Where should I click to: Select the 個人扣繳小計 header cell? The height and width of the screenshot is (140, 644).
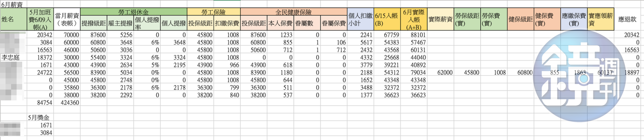pos(360,19)
